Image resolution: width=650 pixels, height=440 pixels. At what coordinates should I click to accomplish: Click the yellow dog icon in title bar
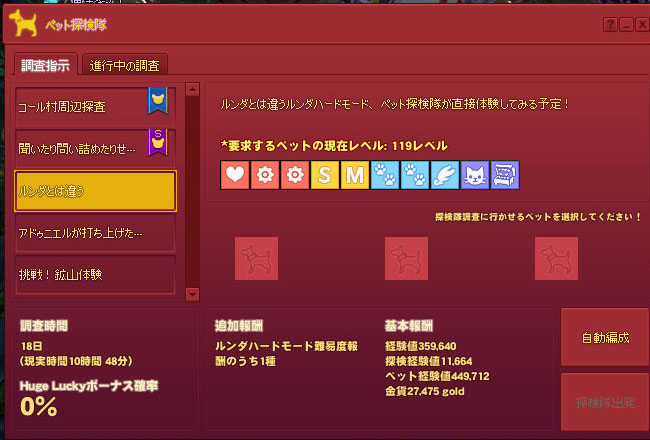point(23,23)
